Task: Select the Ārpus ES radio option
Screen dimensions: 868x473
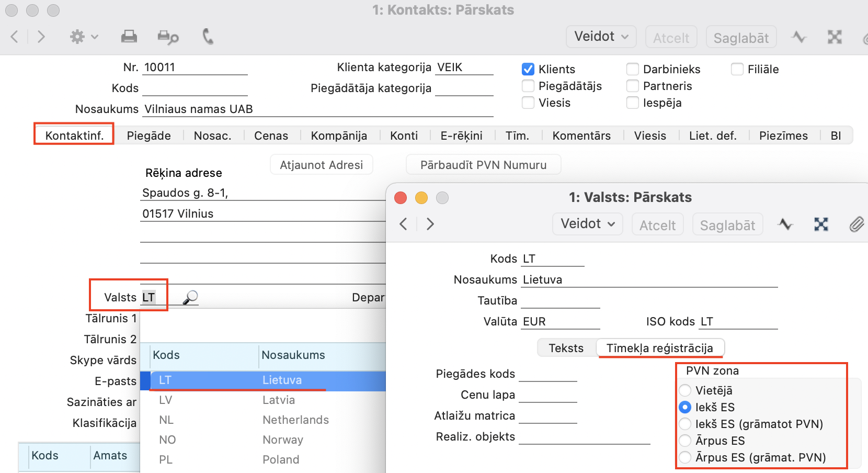Action: (685, 441)
